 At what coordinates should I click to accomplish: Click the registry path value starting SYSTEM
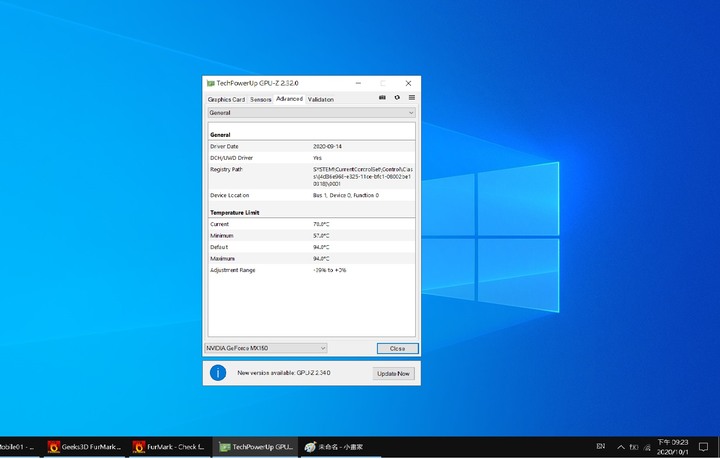click(x=363, y=177)
